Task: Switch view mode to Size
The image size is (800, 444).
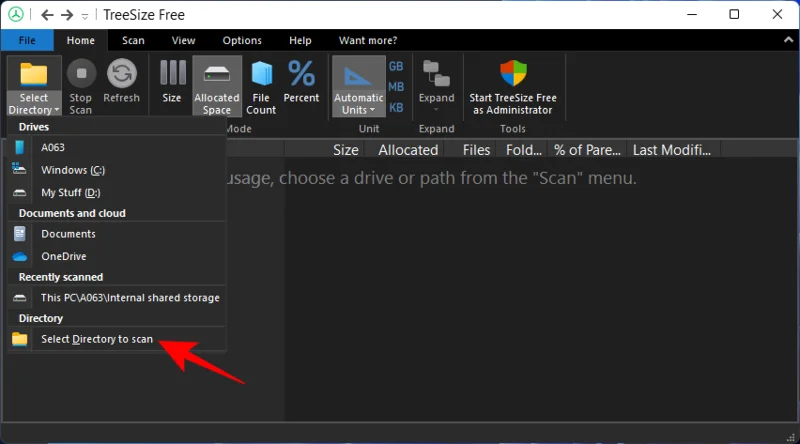Action: [x=172, y=82]
